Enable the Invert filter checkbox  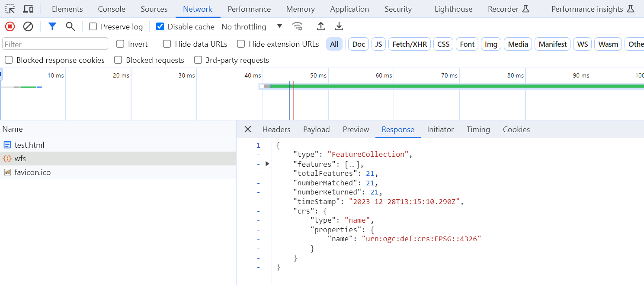point(120,44)
